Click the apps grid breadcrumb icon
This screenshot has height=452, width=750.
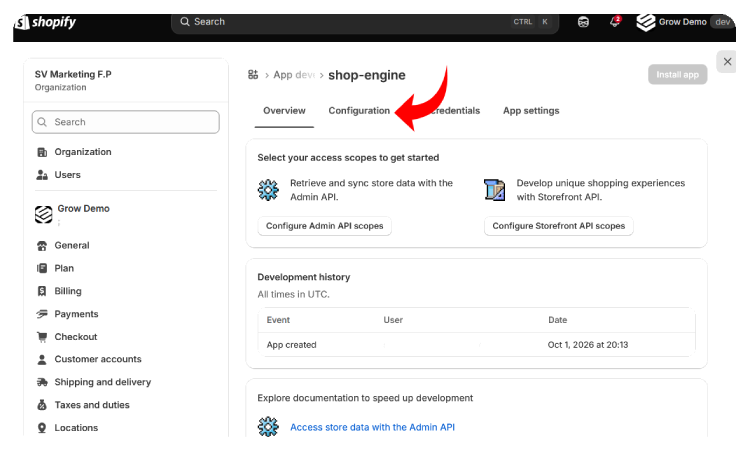[x=253, y=75]
